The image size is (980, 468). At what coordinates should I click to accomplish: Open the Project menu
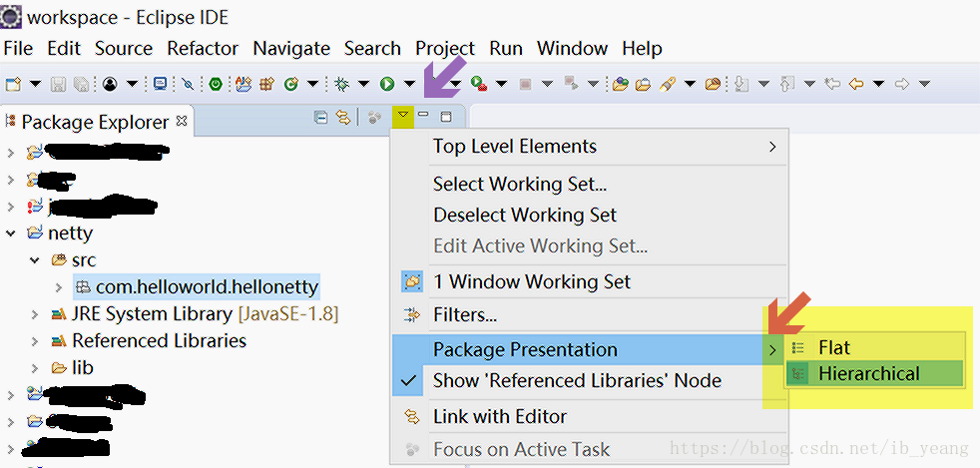445,48
